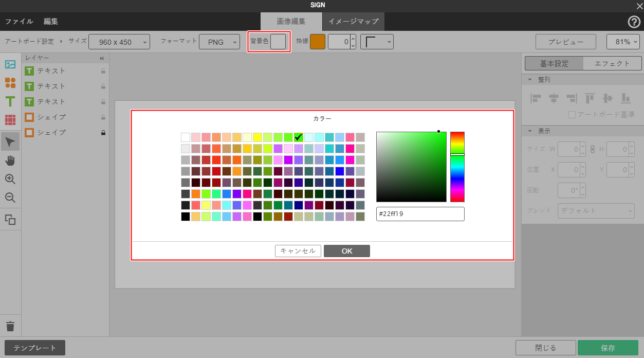Image resolution: width=644 pixels, height=358 pixels.
Task: Select the エフェクト tab
Action: [612, 63]
